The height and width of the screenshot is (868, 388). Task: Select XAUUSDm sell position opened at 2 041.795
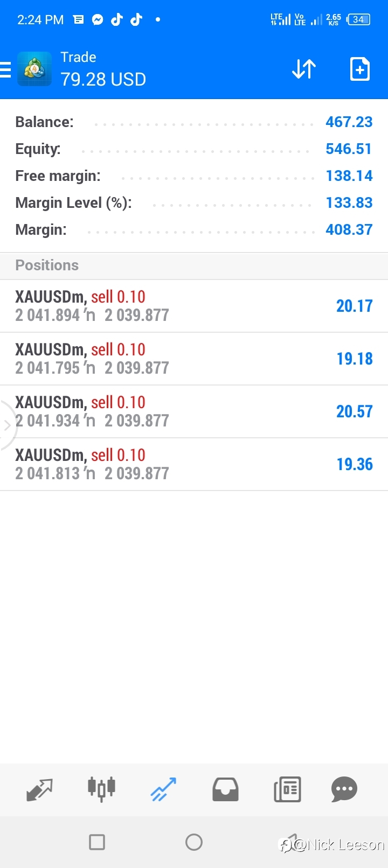click(x=194, y=359)
